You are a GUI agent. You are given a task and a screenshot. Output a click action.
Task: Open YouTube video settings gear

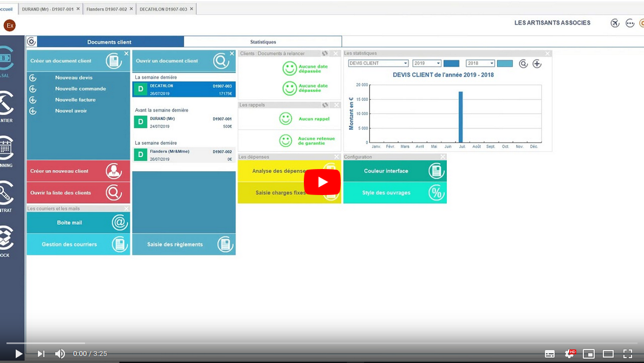(x=569, y=354)
